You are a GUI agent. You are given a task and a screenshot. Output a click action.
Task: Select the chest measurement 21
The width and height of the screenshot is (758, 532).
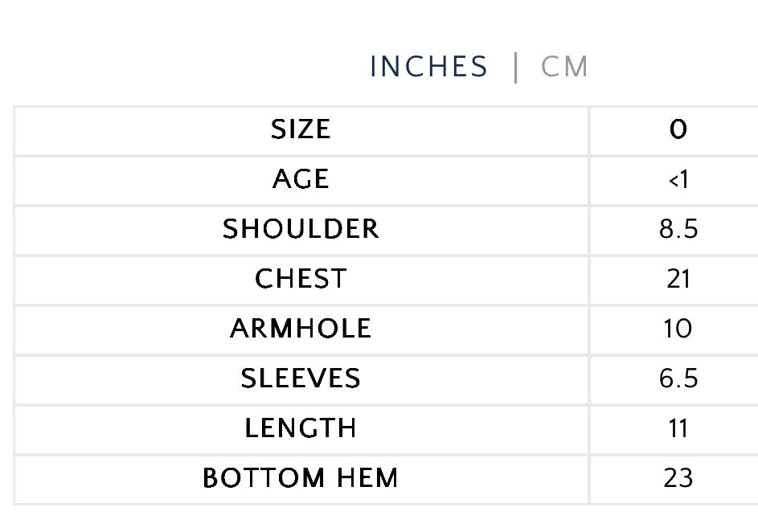[678, 279]
